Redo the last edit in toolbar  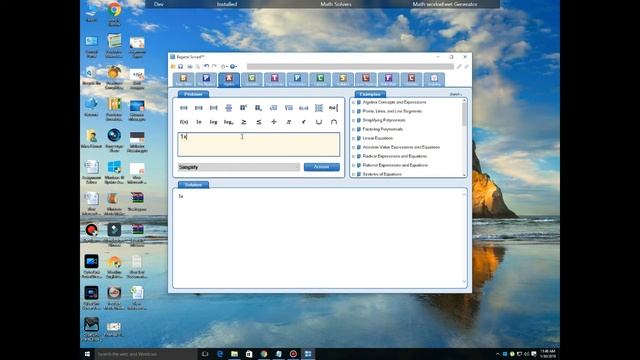click(x=214, y=67)
